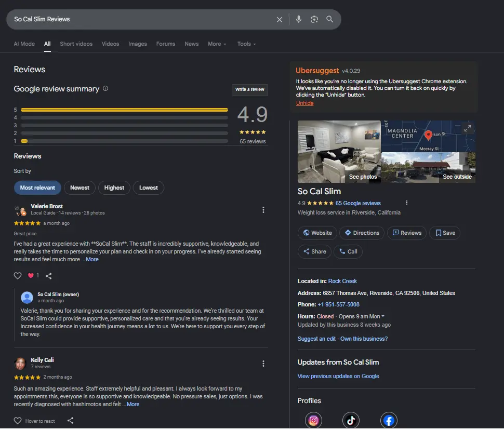Image resolution: width=504 pixels, height=429 pixels.
Task: Get Directions to So Cal Slim
Action: click(x=362, y=233)
